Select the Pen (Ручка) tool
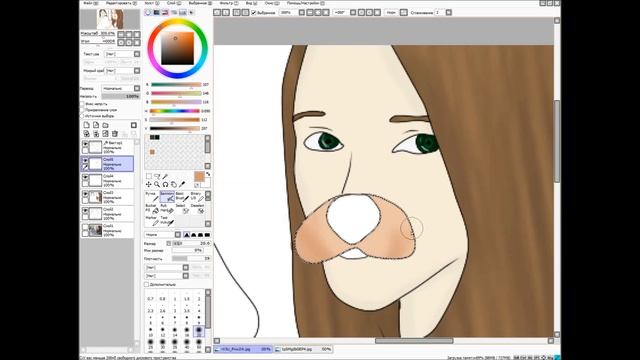The image size is (640, 360). click(152, 196)
